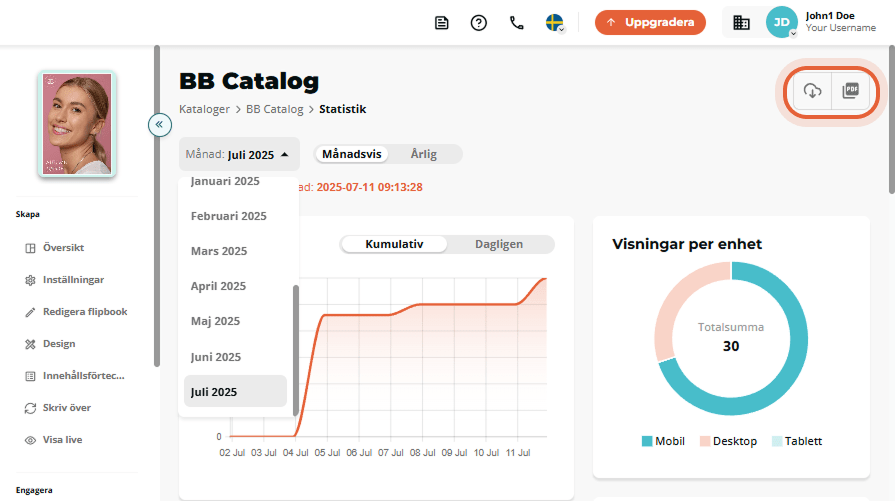Screen dimensions: 895x501
Task: Switch to Årlig view
Action: 424,154
